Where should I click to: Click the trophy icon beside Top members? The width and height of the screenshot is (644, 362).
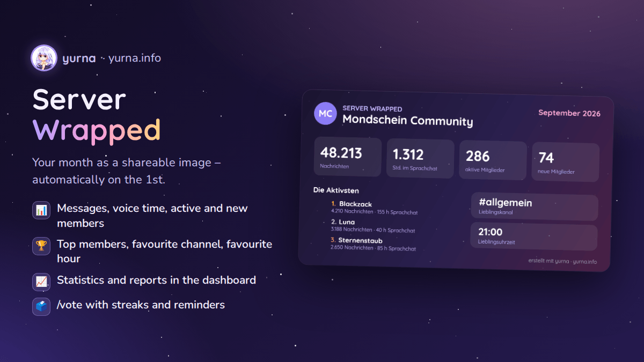(x=41, y=246)
